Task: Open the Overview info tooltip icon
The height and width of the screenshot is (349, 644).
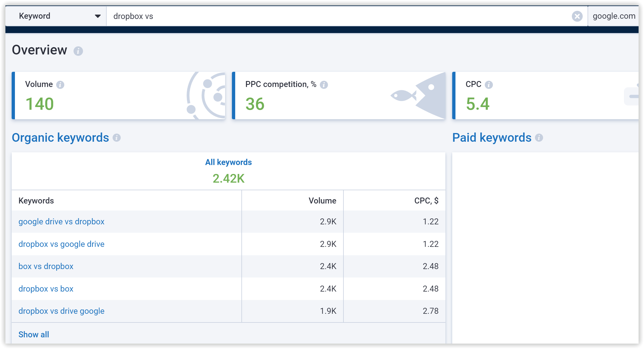Action: click(78, 51)
